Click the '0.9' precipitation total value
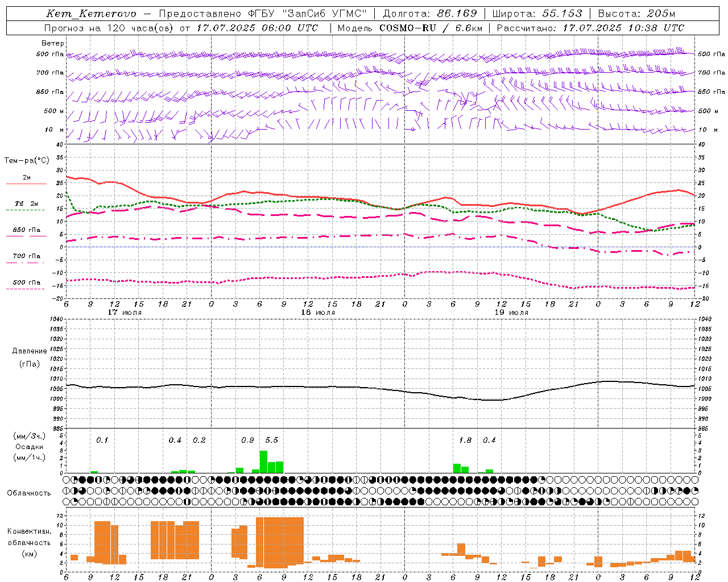 (x=247, y=440)
